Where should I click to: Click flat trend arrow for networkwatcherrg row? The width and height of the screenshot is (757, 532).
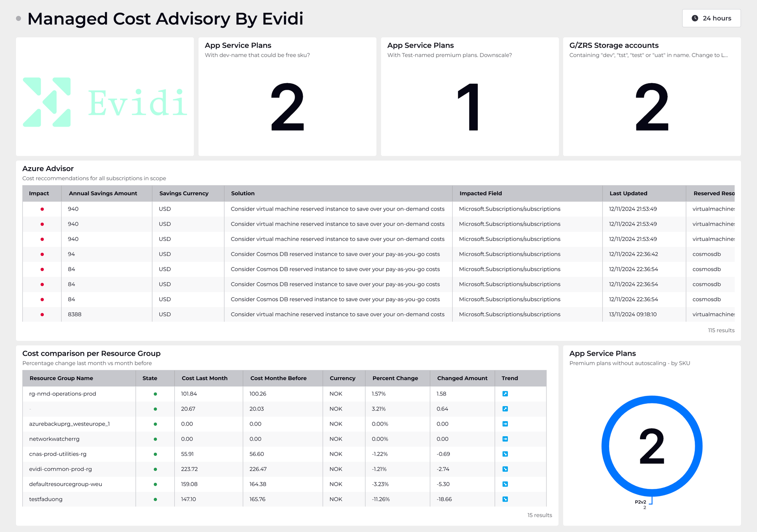tap(505, 439)
